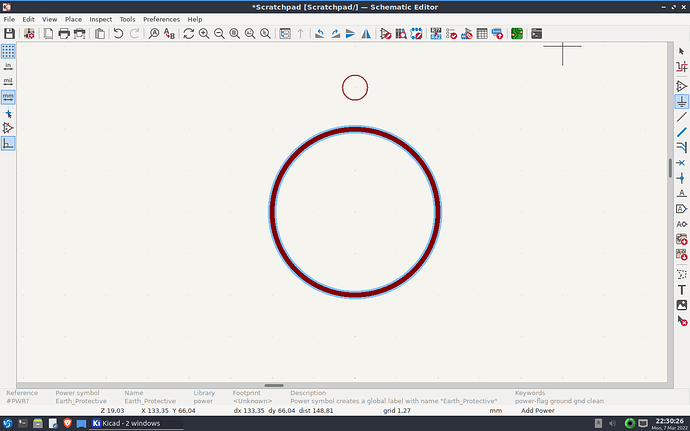Run Electrical Rules Checker
The image size is (690, 431).
[451, 33]
